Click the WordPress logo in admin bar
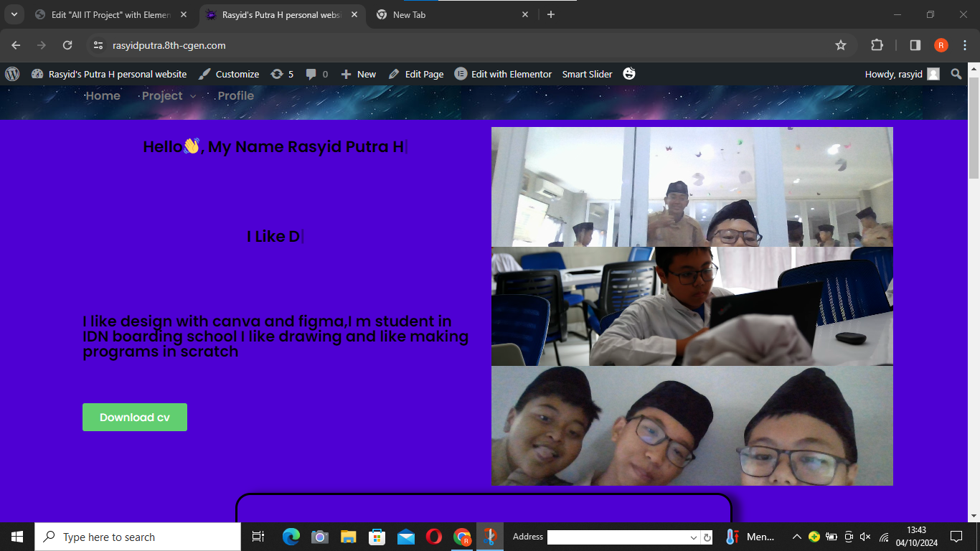Image resolution: width=980 pixels, height=551 pixels. point(12,74)
